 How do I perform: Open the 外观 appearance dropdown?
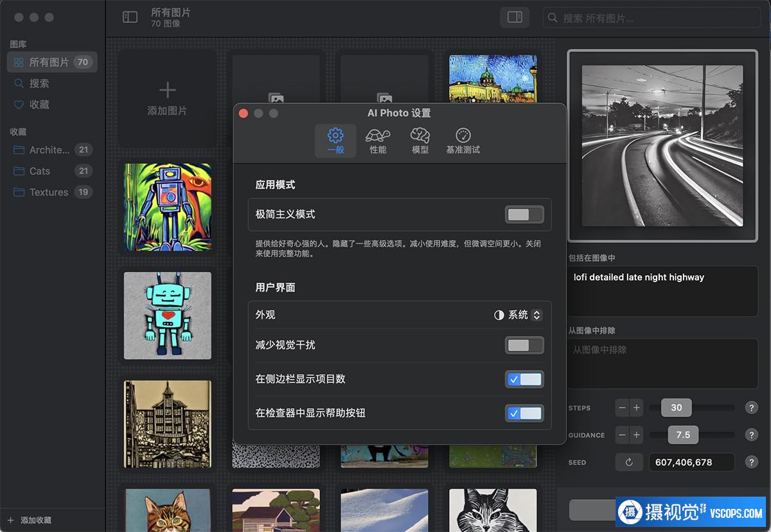(518, 315)
